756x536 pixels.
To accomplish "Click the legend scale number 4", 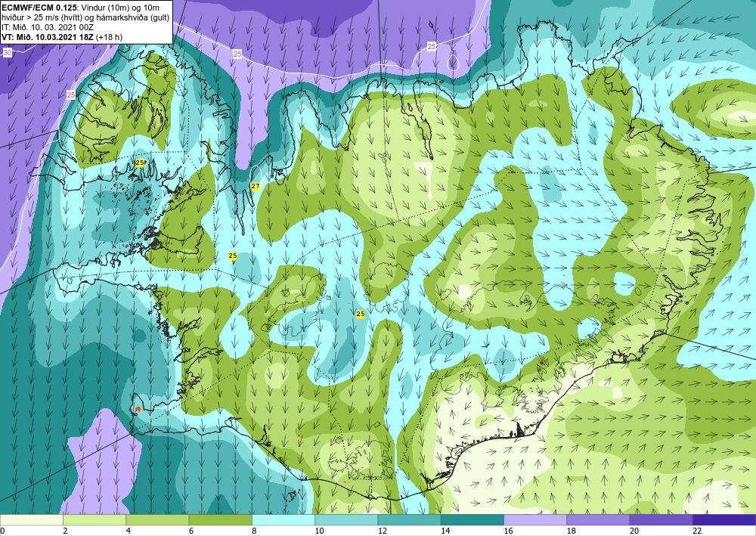I will coord(128,531).
